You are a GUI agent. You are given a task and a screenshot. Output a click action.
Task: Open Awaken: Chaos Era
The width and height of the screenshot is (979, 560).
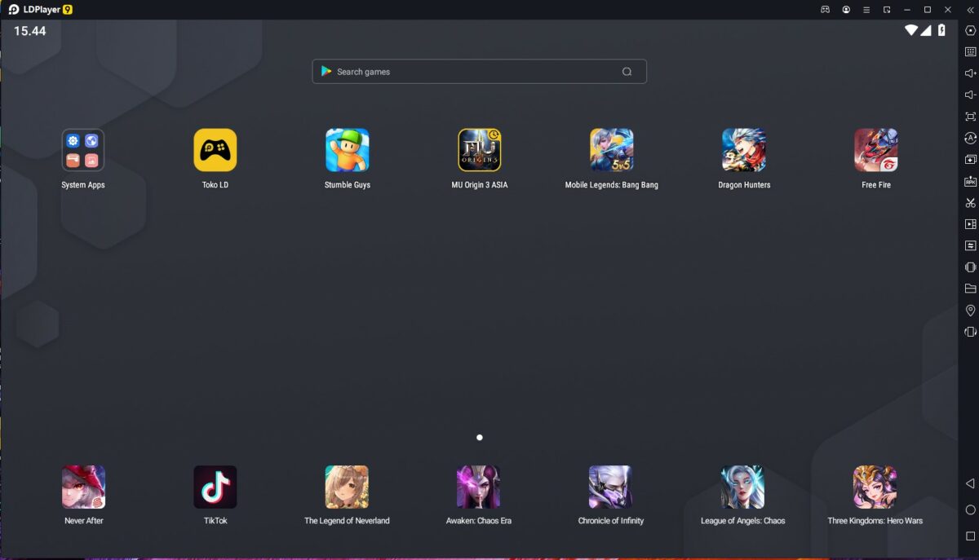coord(479,487)
